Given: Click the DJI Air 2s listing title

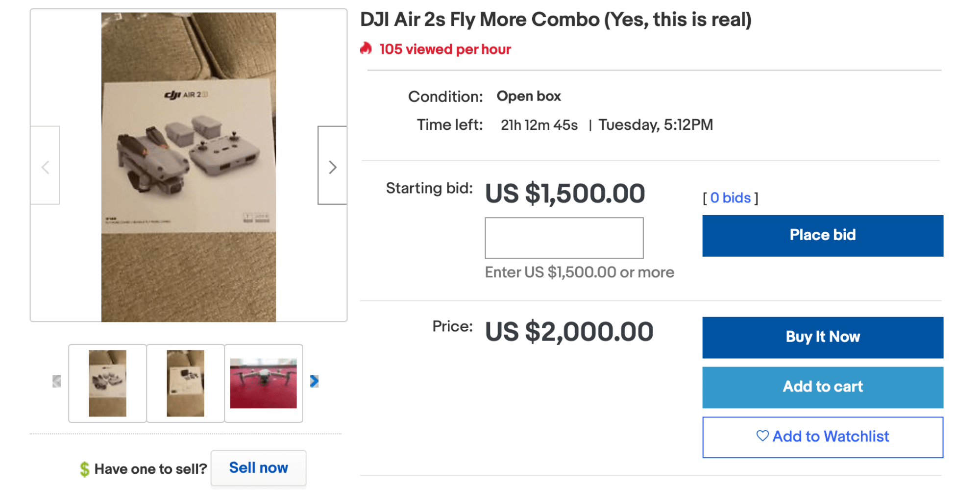Looking at the screenshot, I should (555, 20).
